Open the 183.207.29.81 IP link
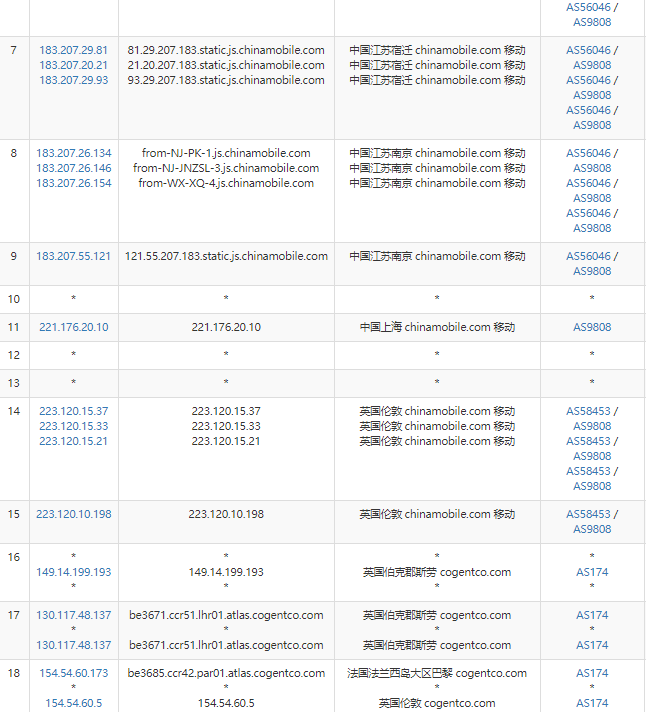Image resolution: width=646 pixels, height=712 pixels. point(74,50)
